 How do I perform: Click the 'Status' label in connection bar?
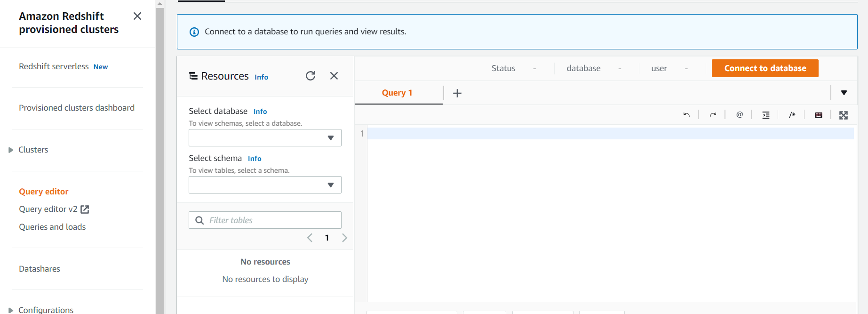503,68
